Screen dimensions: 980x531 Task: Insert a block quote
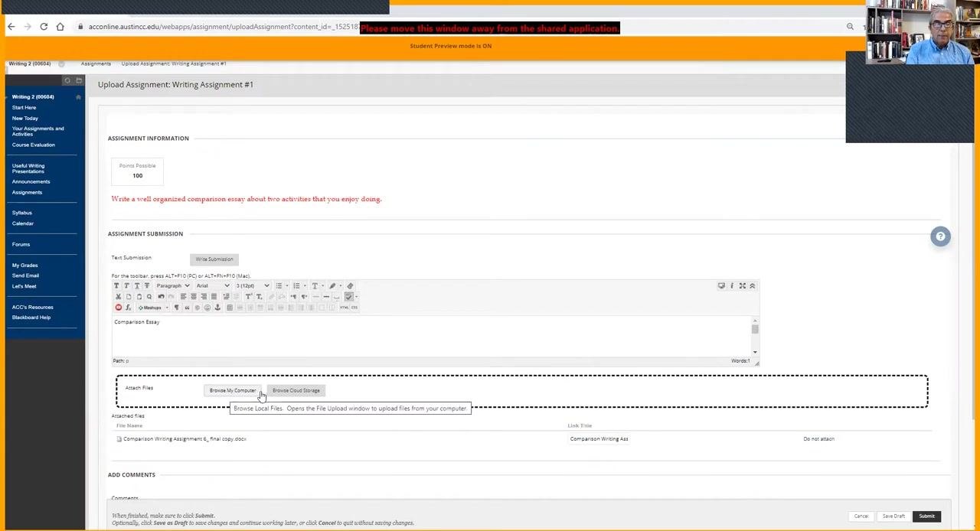(x=187, y=308)
